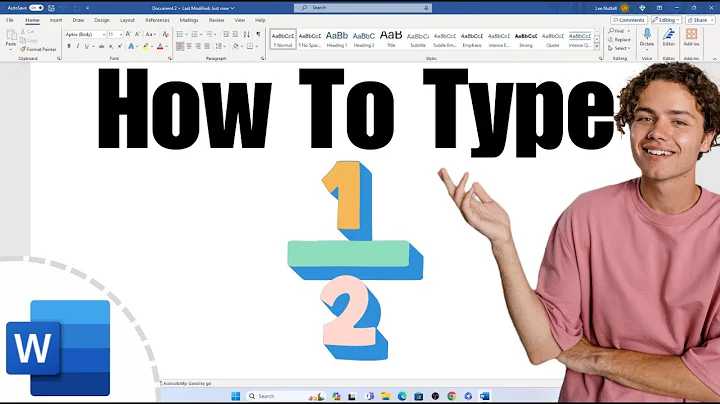This screenshot has width=720, height=404.
Task: Apply Superscript formatting
Action: [x=120, y=46]
